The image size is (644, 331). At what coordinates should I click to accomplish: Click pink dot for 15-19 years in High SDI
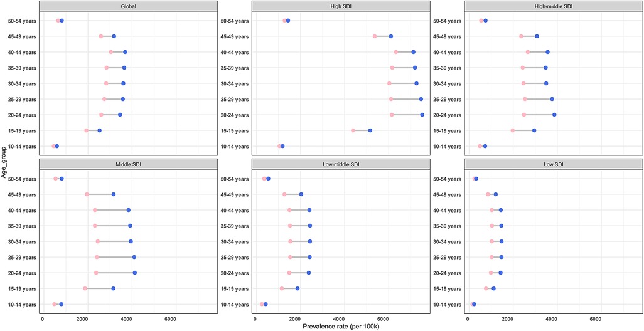point(353,130)
